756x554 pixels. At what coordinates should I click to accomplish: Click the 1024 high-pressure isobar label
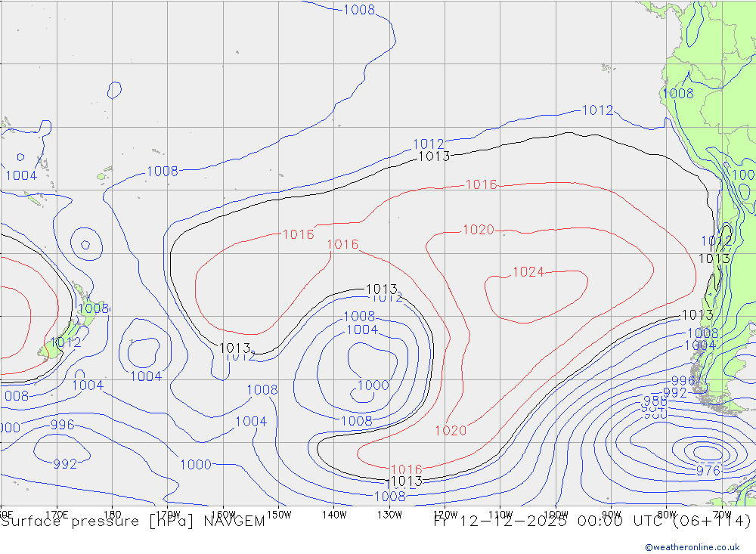528,272
